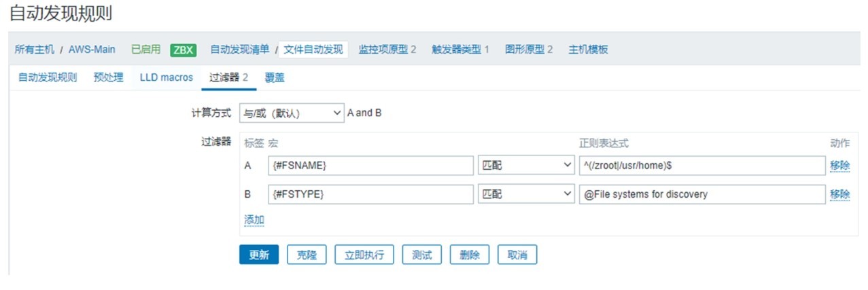The width and height of the screenshot is (868, 290).
Task: Expand the operator dropdown for filter B
Action: pos(526,194)
